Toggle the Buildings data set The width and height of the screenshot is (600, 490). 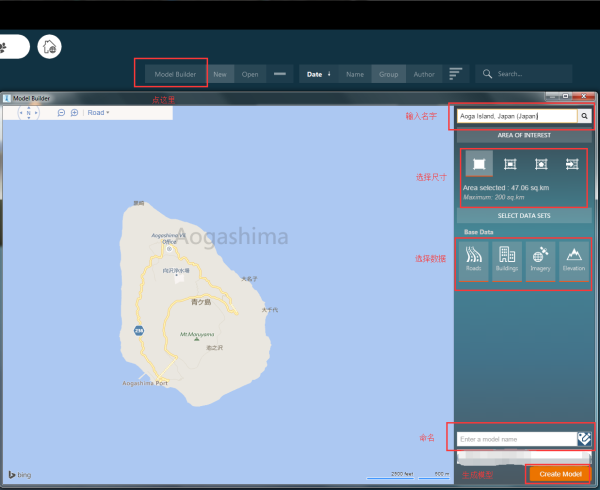pyautogui.click(x=507, y=261)
